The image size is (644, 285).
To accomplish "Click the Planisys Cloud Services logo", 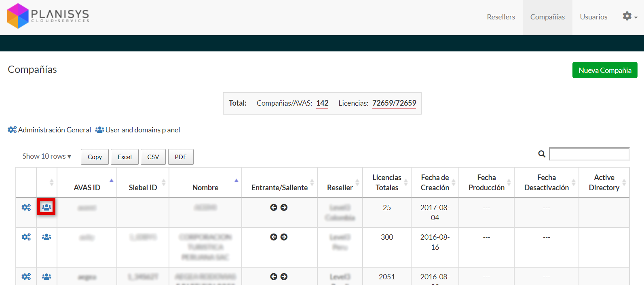I will pos(49,16).
